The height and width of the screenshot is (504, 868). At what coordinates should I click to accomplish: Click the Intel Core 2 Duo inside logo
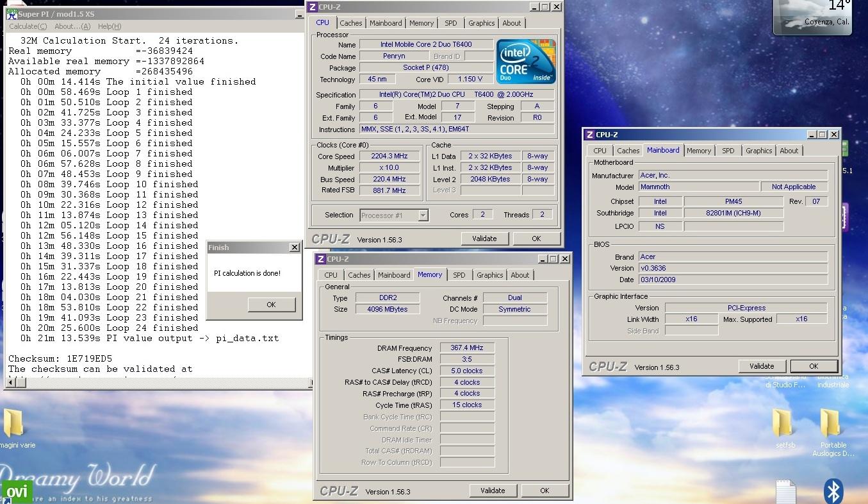pos(527,62)
